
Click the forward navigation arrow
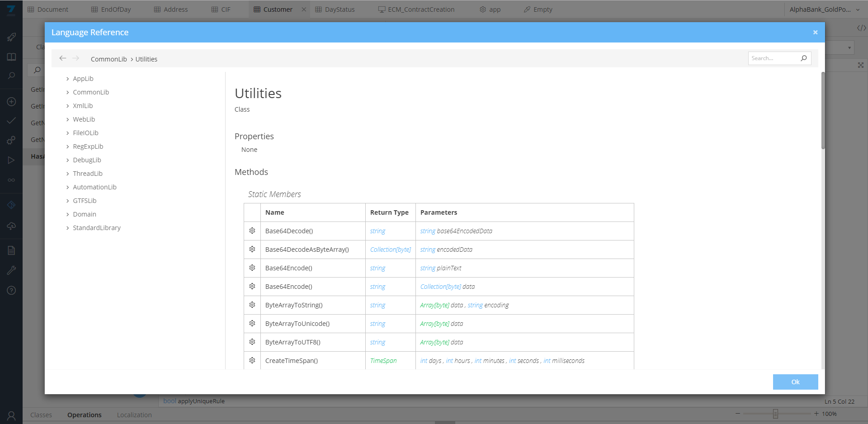click(76, 58)
